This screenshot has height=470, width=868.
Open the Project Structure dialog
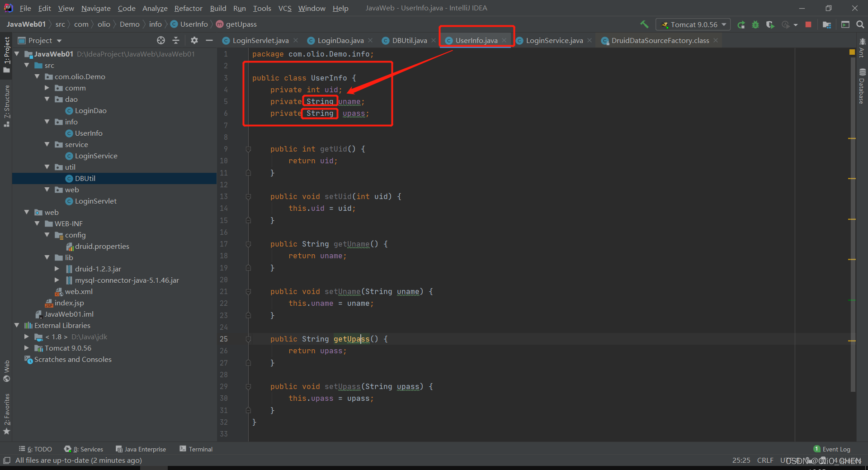point(827,24)
